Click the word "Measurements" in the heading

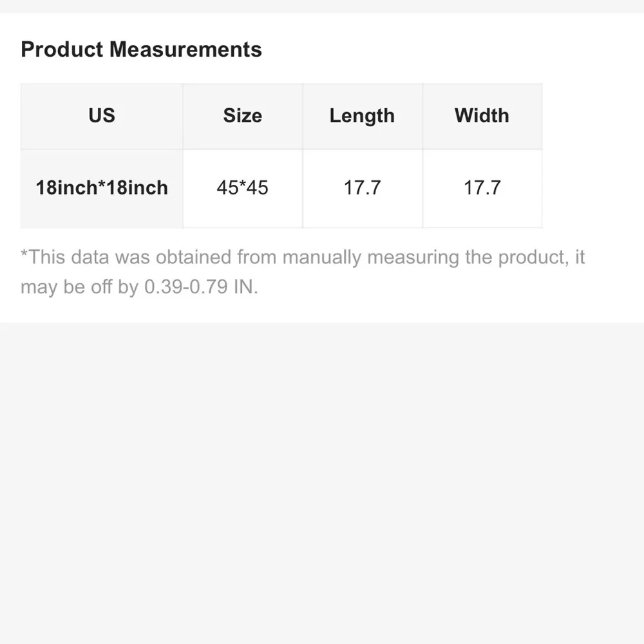click(185, 50)
